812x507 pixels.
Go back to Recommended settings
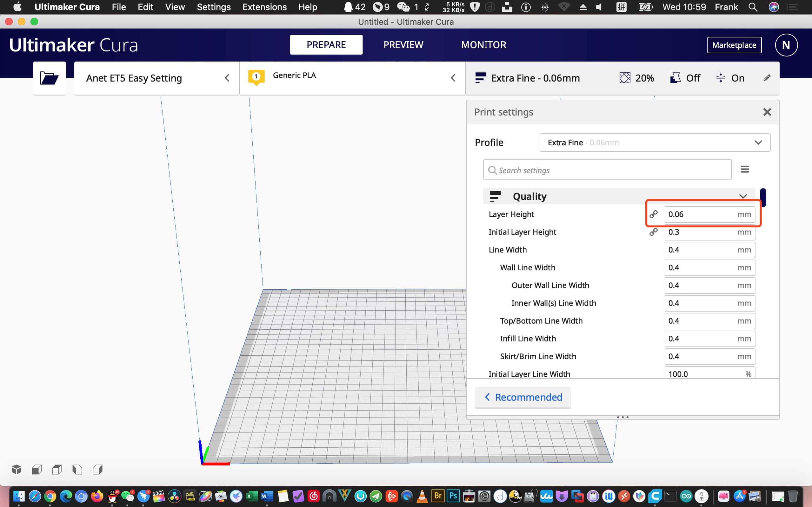click(522, 397)
